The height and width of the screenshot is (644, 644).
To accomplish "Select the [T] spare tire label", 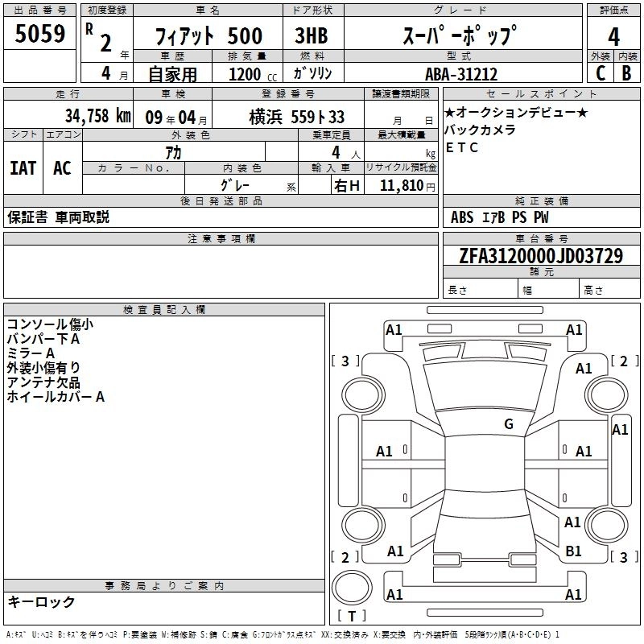I will coord(351,617).
